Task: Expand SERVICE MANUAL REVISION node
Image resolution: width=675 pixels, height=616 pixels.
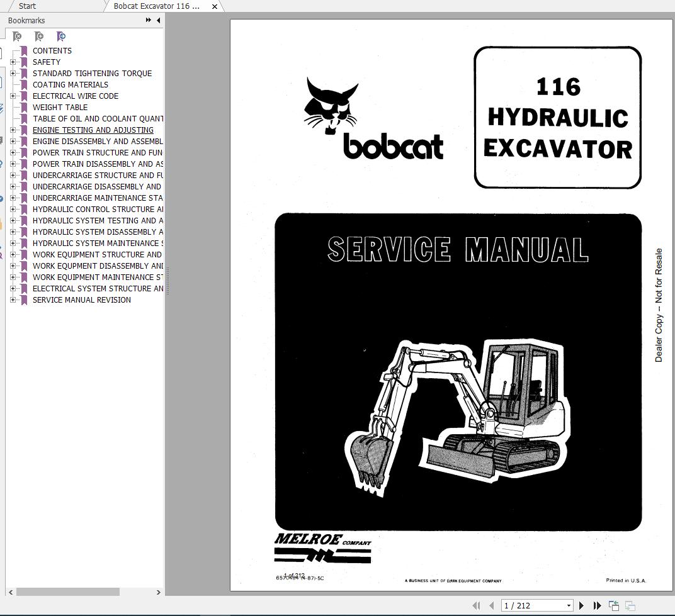Action: pos(13,300)
